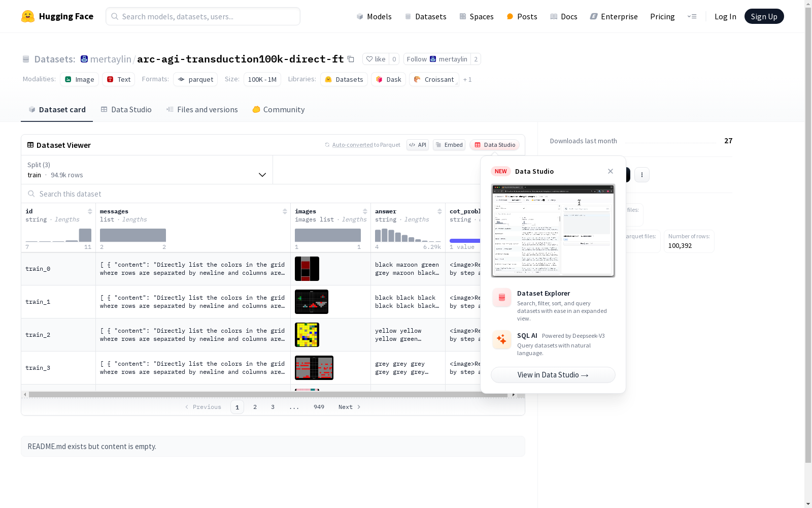Click the search magnifier in dataset search
Image resolution: width=812 pixels, height=508 pixels.
pyautogui.click(x=31, y=194)
